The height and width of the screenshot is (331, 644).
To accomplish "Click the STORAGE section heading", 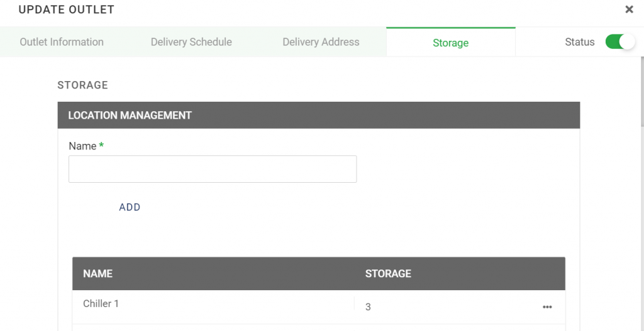I will coord(82,85).
